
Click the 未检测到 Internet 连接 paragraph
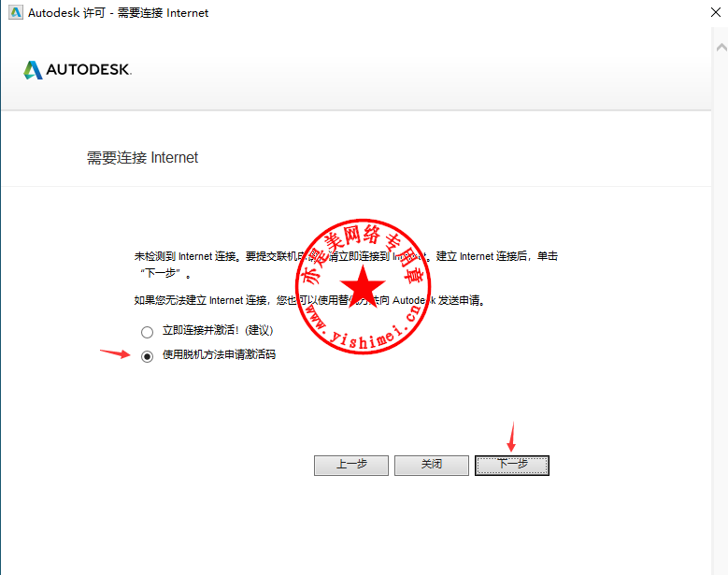click(x=346, y=265)
